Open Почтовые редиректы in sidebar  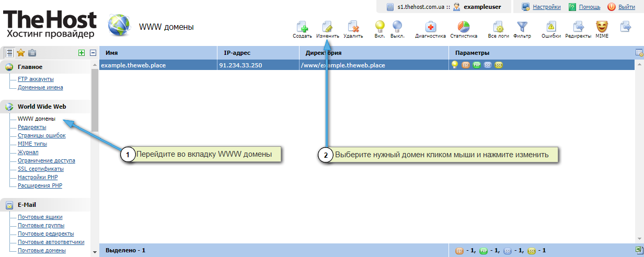click(x=46, y=234)
